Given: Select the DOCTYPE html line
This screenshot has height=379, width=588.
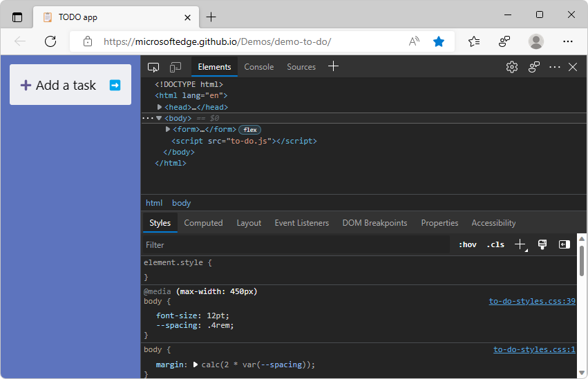Looking at the screenshot, I should coord(189,84).
